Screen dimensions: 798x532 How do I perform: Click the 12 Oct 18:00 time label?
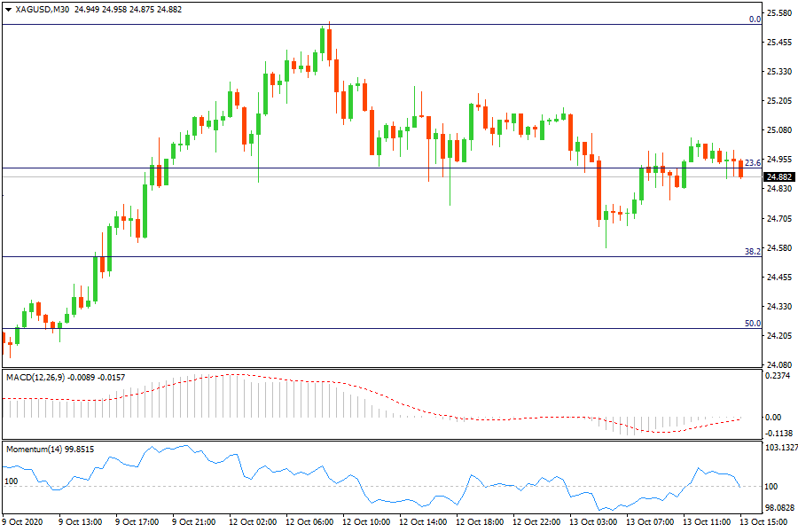(x=480, y=521)
